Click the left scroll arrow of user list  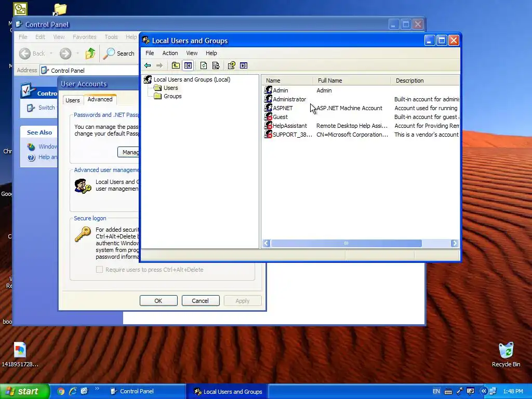[267, 243]
